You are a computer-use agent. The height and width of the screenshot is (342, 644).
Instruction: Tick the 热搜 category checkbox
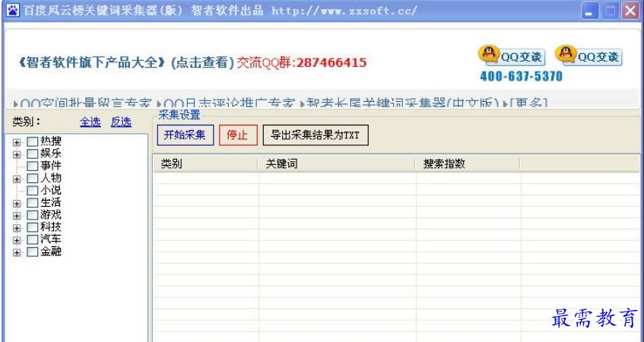[x=33, y=141]
